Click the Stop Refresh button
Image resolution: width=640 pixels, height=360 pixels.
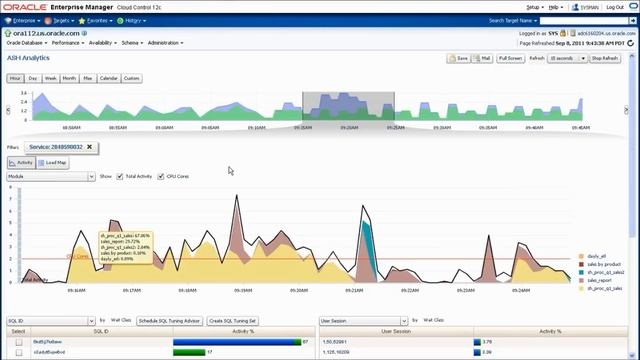(605, 58)
